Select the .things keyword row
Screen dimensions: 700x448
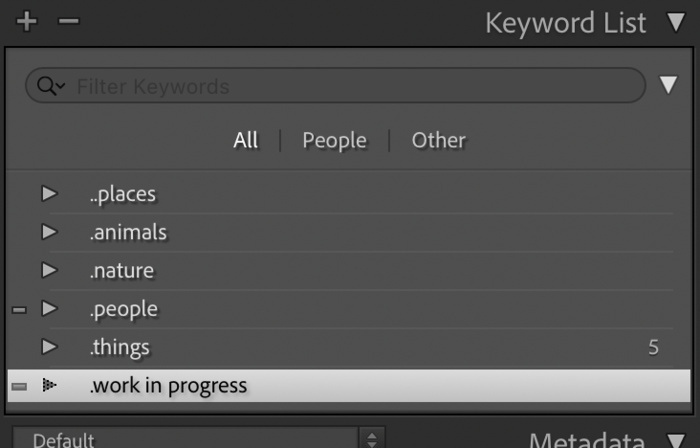(x=349, y=347)
